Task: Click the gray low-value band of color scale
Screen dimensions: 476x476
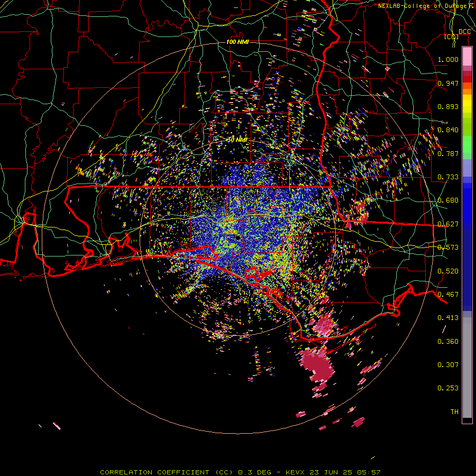Action: click(x=467, y=368)
